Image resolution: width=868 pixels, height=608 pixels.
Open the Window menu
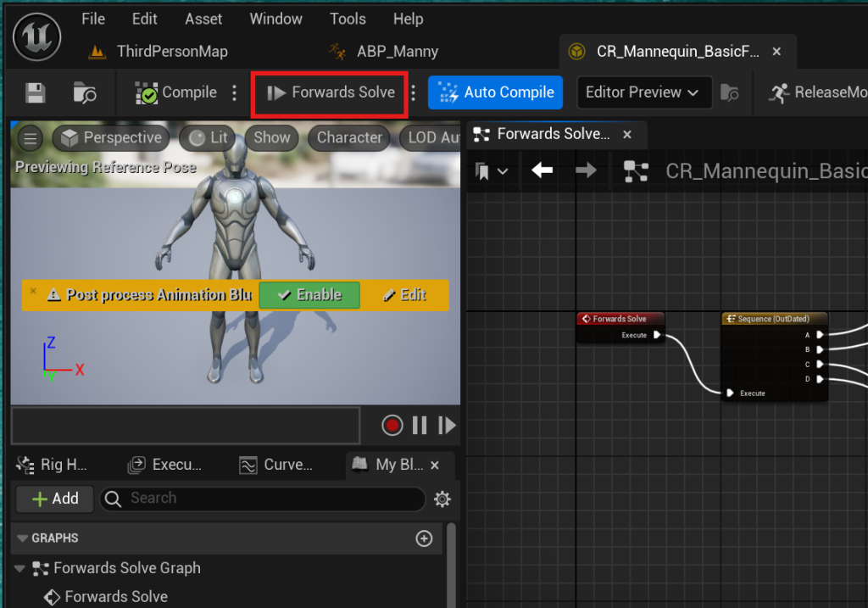pyautogui.click(x=275, y=19)
